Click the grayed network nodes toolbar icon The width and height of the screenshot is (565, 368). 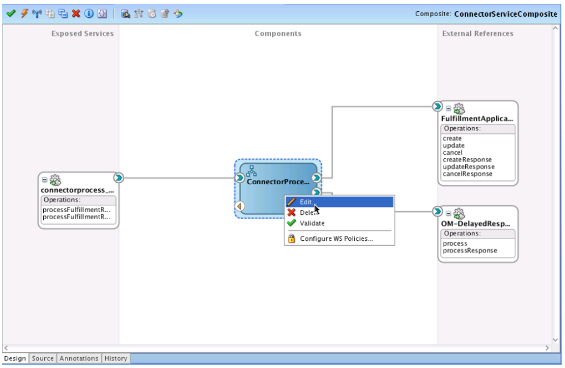point(139,14)
